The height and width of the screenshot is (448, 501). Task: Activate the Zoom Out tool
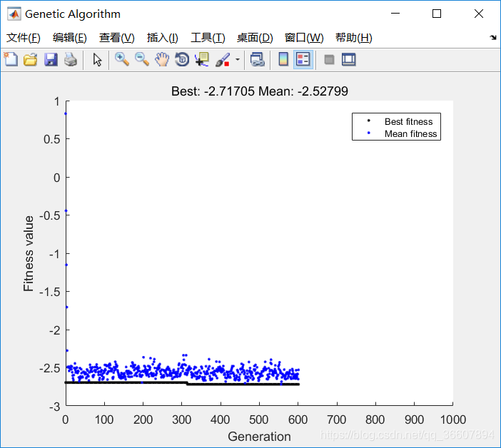[142, 60]
